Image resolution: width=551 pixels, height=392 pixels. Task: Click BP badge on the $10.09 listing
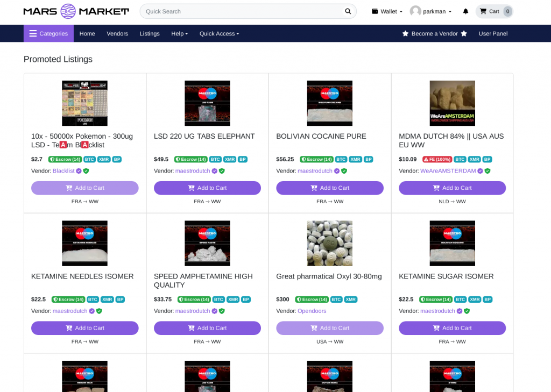click(x=487, y=159)
